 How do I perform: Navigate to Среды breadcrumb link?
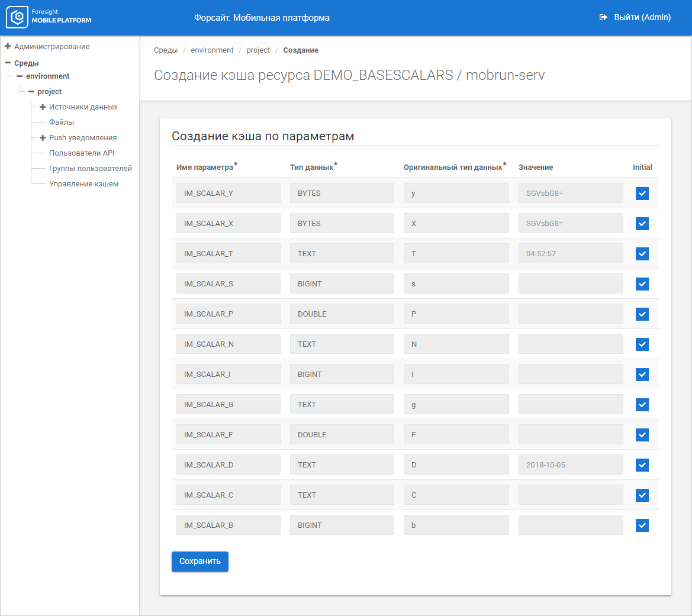[x=166, y=50]
